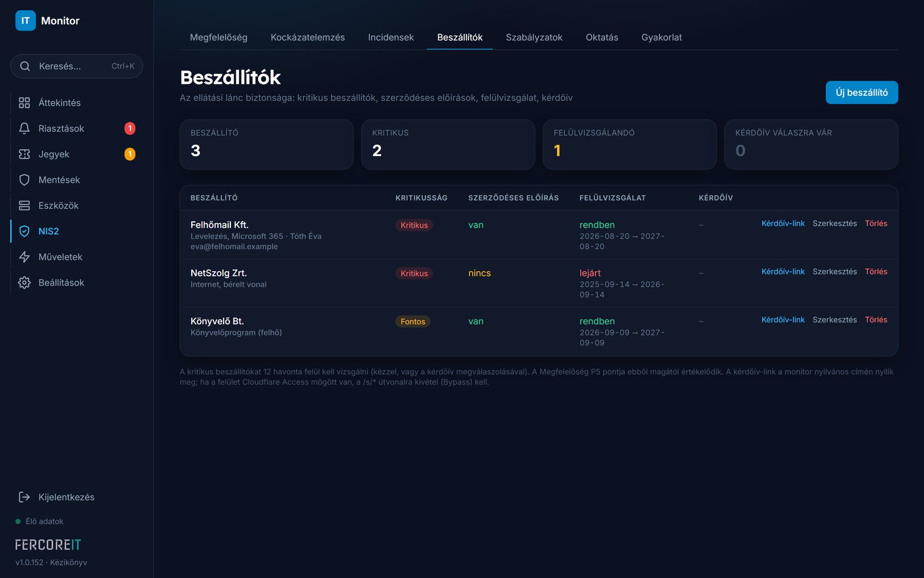Click Szerkesztés for Felhőmail Kft.
Viewport: 924px width, 578px height.
click(x=834, y=224)
